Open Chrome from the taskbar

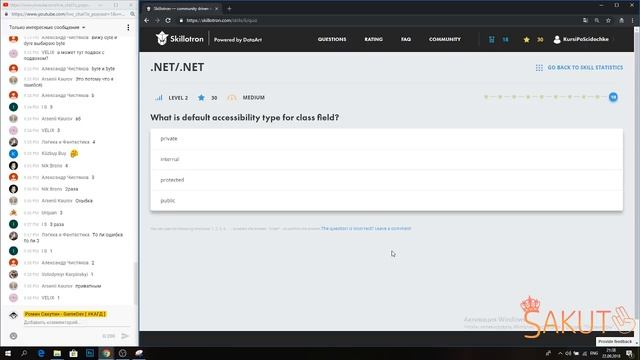tap(106, 353)
